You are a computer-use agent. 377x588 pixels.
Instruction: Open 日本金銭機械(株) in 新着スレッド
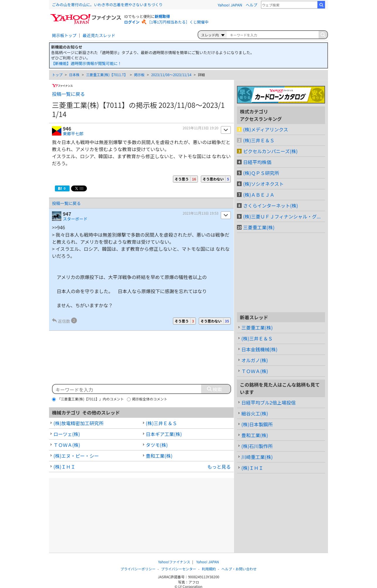[x=259, y=350]
